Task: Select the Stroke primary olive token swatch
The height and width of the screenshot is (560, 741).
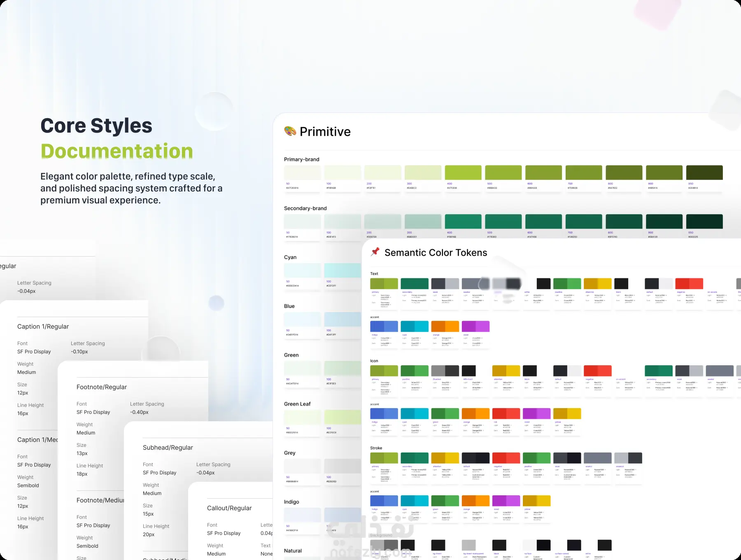Action: [x=384, y=458]
